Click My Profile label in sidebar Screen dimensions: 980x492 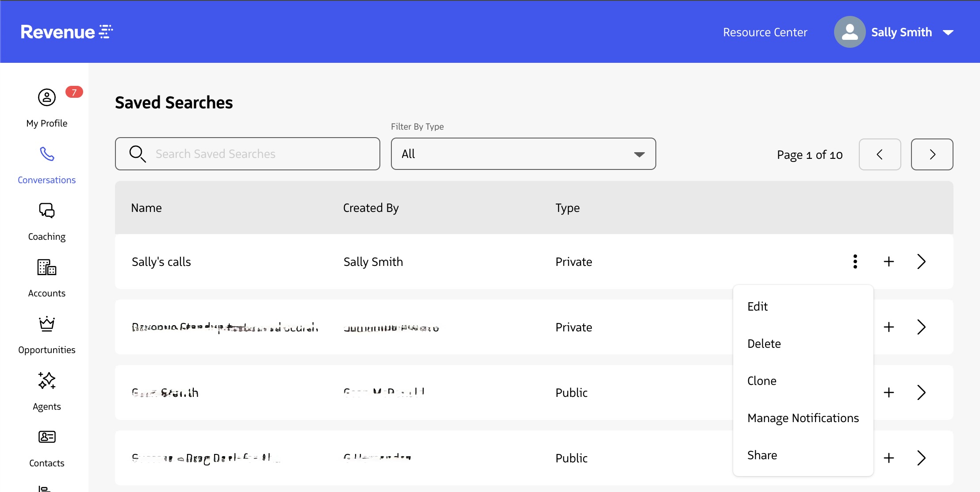[x=47, y=123]
